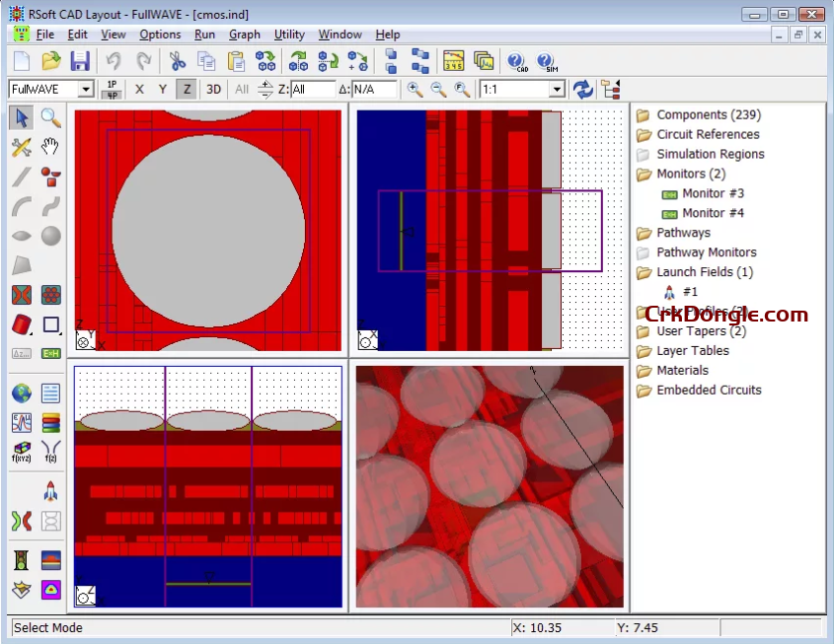Screen dimensions: 834x644
Task: Pick the straight segment drawing tool
Action: [x=22, y=178]
